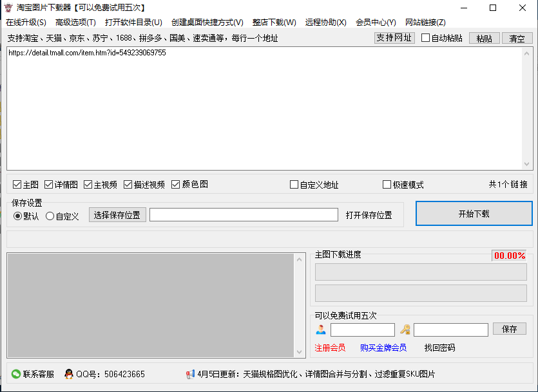Open the 购买金牌会员 link
Image resolution: width=538 pixels, height=392 pixels.
[383, 348]
